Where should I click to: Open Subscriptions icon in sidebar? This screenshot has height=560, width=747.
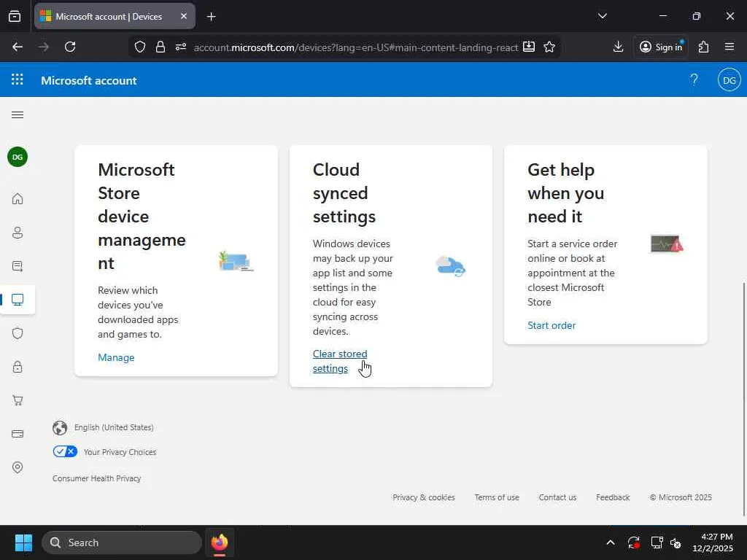coord(18,266)
